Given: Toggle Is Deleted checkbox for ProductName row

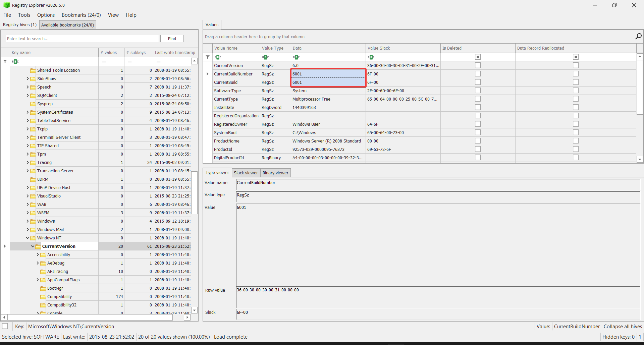Looking at the screenshot, I should pos(478,141).
